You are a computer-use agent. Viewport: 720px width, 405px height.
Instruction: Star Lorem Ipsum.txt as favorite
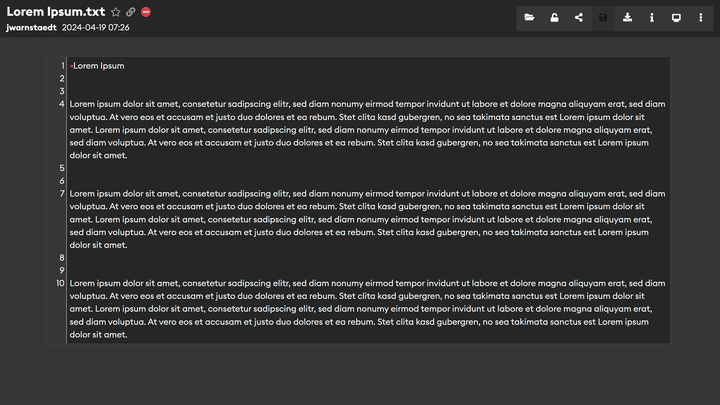click(x=116, y=12)
